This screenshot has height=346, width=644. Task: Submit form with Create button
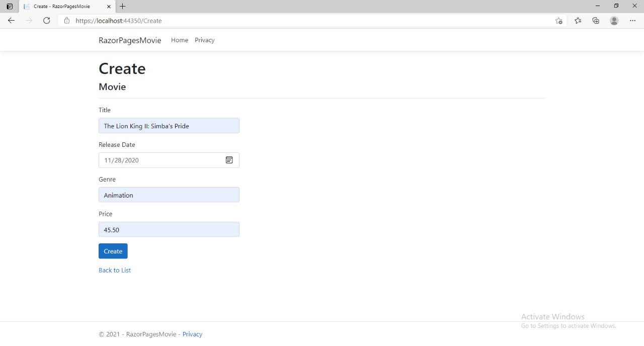click(113, 251)
